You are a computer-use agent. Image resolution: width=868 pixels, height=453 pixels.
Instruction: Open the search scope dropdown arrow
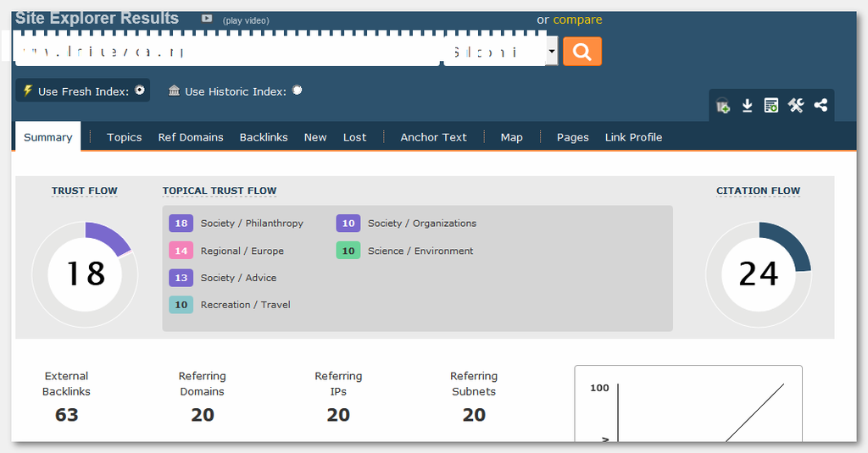[552, 52]
